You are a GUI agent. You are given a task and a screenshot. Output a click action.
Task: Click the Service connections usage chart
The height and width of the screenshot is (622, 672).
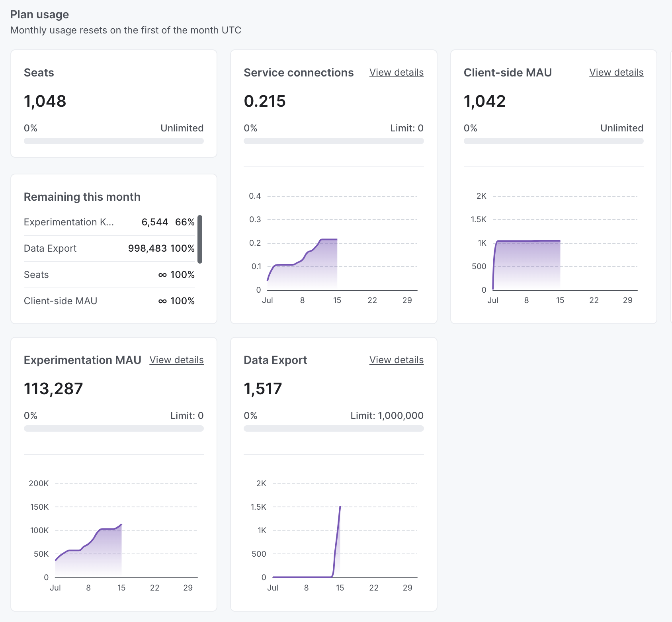315,259
